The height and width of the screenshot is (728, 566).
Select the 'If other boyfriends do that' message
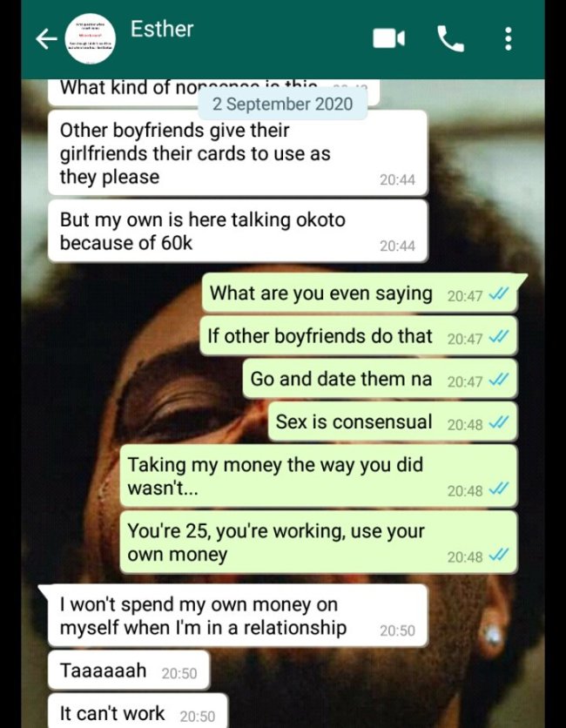point(359,336)
